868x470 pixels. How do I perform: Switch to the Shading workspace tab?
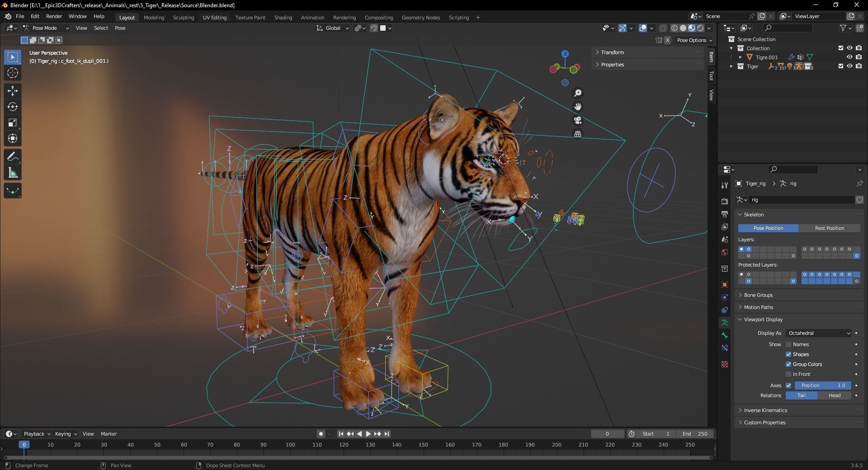(x=283, y=18)
